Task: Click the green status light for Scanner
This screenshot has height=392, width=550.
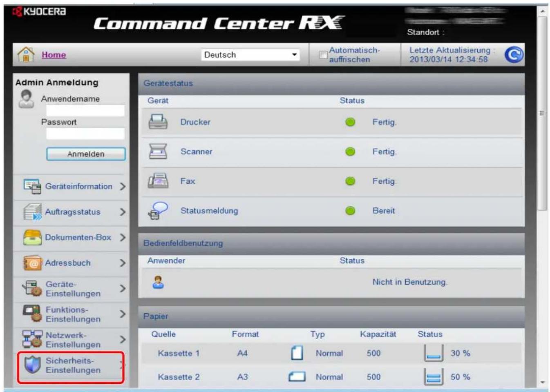Action: (350, 151)
